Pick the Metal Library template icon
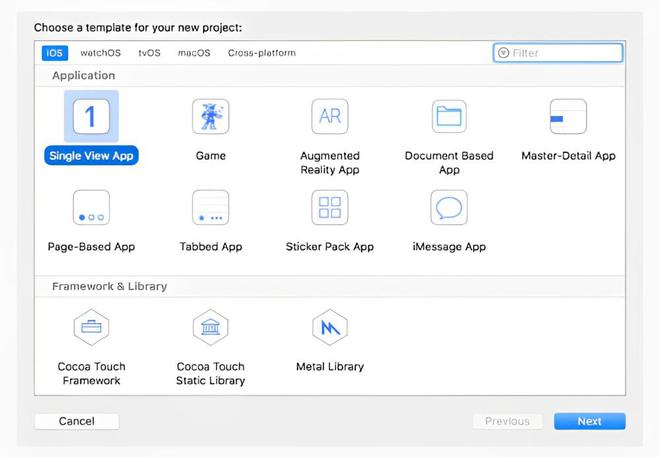Screen dimensions: 660x457 click(330, 327)
